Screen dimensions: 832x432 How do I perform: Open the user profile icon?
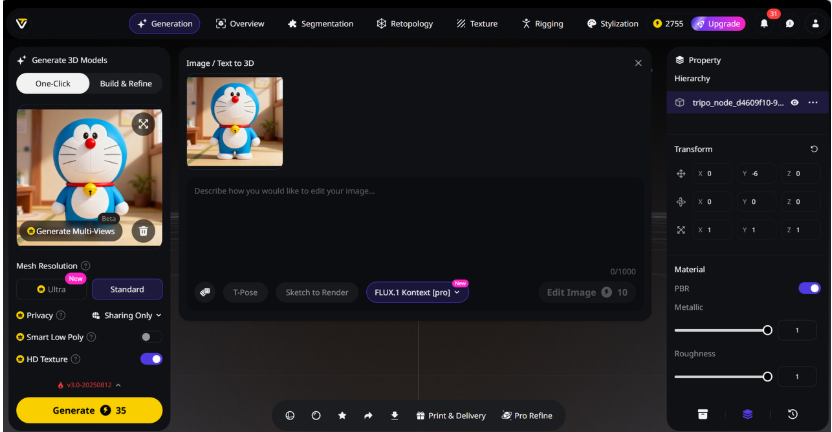pyautogui.click(x=815, y=23)
